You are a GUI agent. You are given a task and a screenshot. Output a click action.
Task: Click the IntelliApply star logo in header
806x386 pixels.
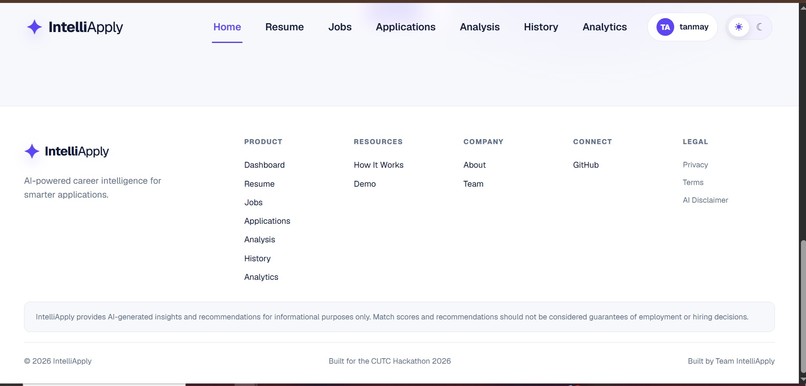click(x=34, y=27)
